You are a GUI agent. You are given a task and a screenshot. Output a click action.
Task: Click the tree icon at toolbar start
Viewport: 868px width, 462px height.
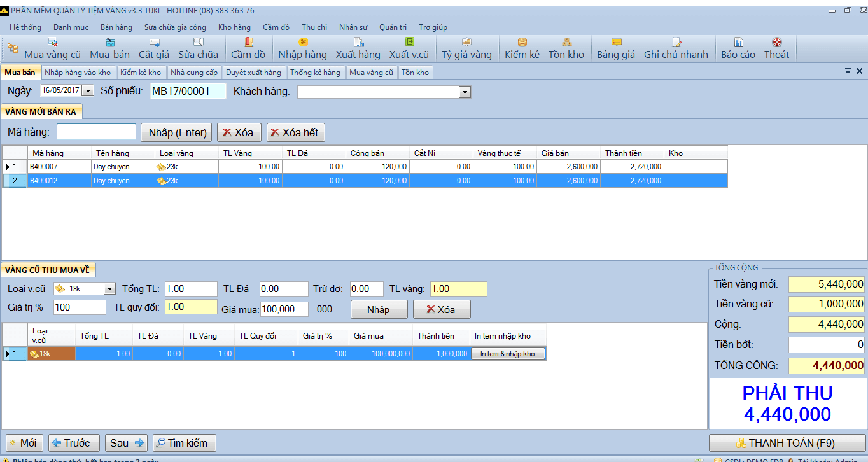13,48
